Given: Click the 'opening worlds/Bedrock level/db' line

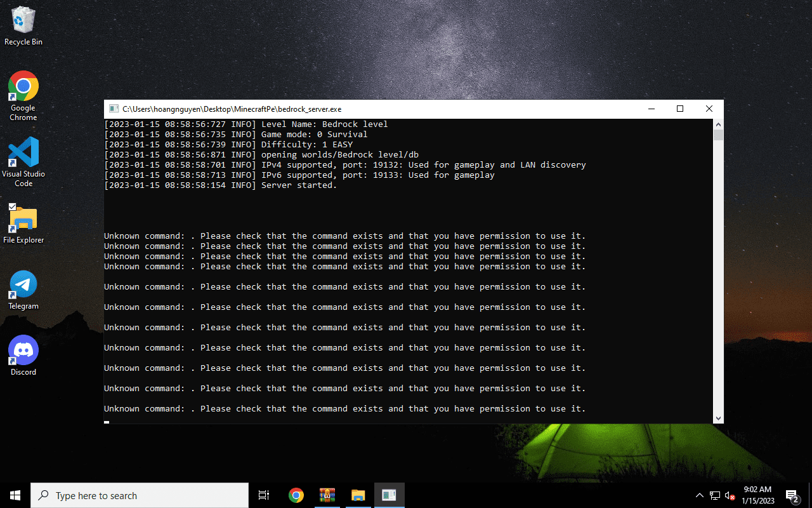Looking at the screenshot, I should pyautogui.click(x=261, y=155).
